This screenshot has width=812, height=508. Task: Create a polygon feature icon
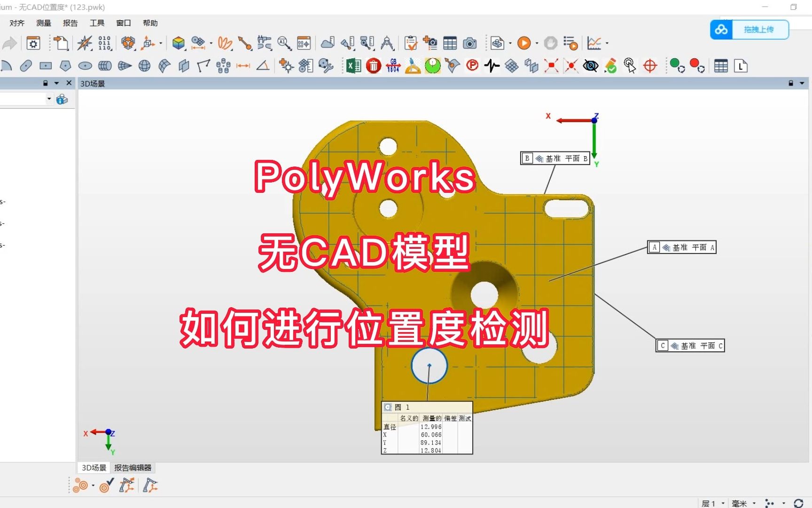point(65,66)
